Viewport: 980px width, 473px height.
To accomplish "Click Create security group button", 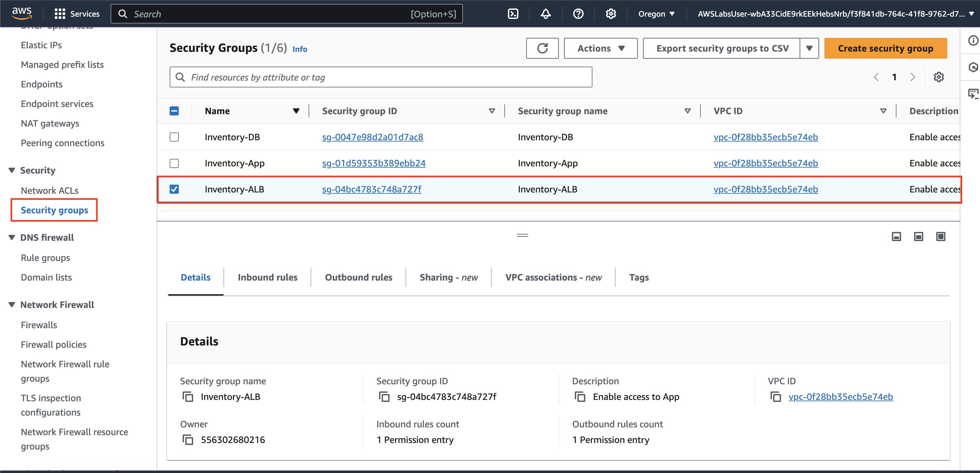I will coord(885,48).
